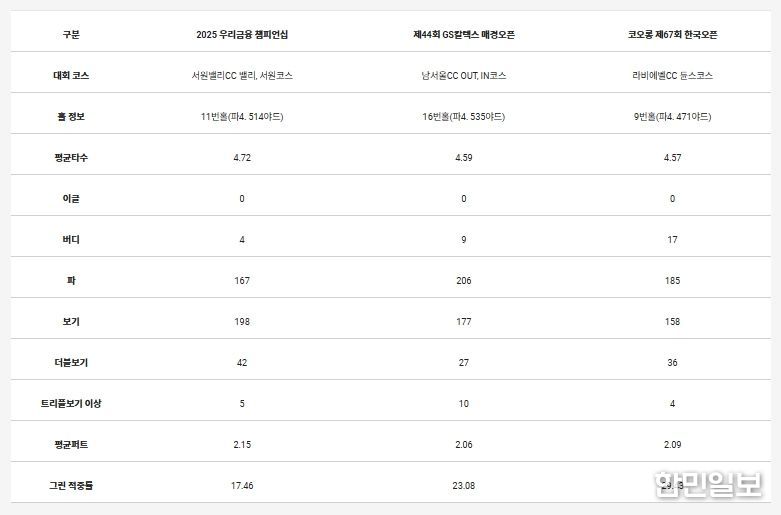Screen dimensions: 781x515
Task: Select the 코오롱 제67회 한국오픈 column header
Action: [x=672, y=34]
